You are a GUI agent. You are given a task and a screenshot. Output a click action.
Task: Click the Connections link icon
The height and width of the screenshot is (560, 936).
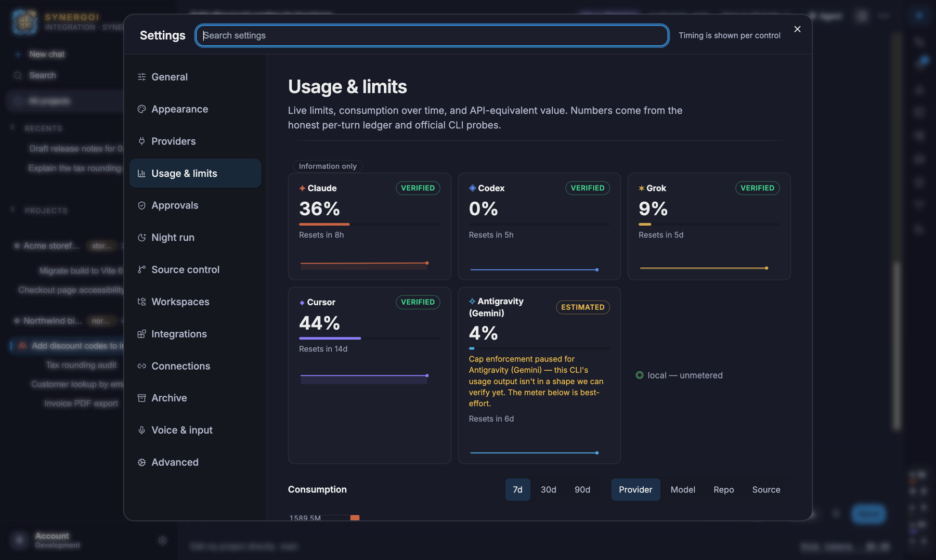[x=141, y=366]
